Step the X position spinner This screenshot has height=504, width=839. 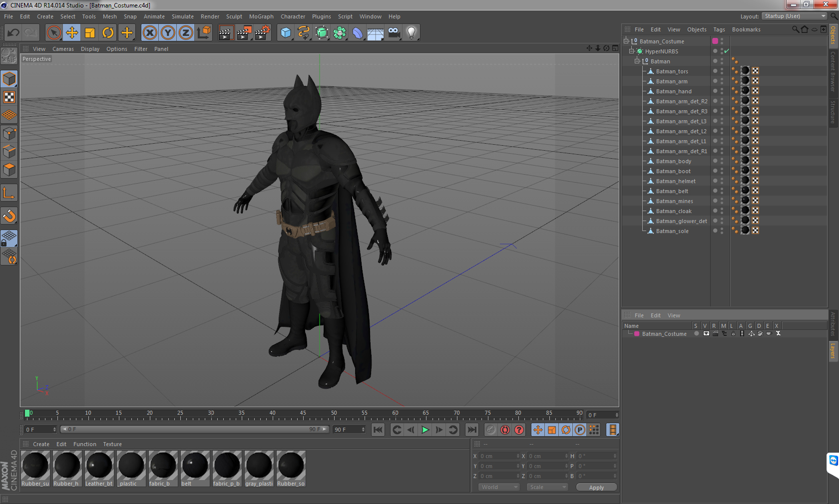tap(518, 456)
